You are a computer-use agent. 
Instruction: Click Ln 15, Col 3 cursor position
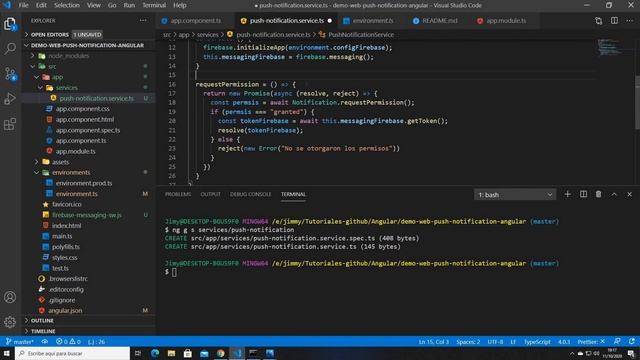[433, 342]
